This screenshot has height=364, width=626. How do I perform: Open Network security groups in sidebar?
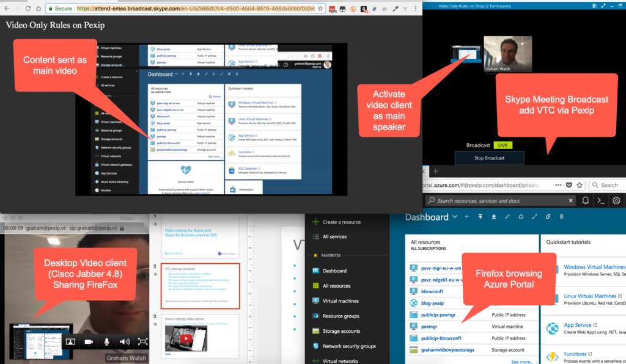(344, 346)
